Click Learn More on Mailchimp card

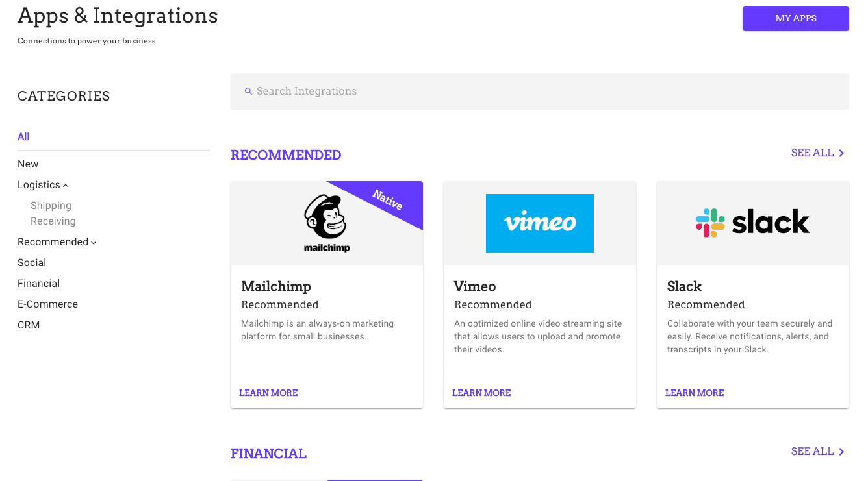click(x=268, y=393)
